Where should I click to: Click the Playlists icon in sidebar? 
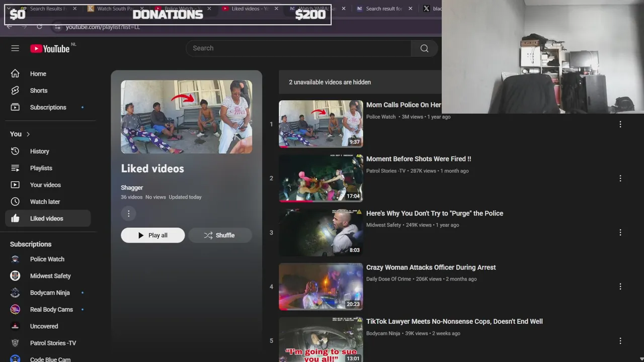15,168
